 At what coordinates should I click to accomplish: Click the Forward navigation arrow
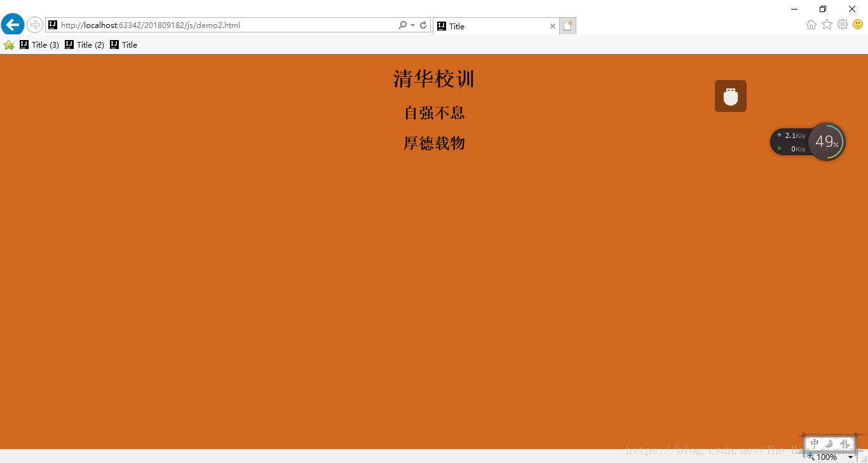pos(34,25)
